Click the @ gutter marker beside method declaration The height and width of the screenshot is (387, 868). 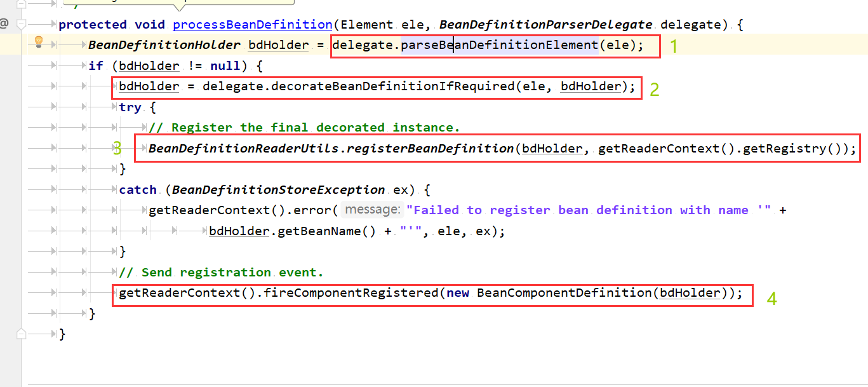click(x=4, y=24)
